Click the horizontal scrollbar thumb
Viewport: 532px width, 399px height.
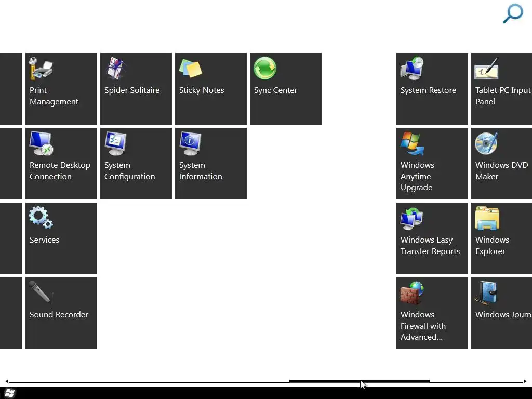[360, 381]
